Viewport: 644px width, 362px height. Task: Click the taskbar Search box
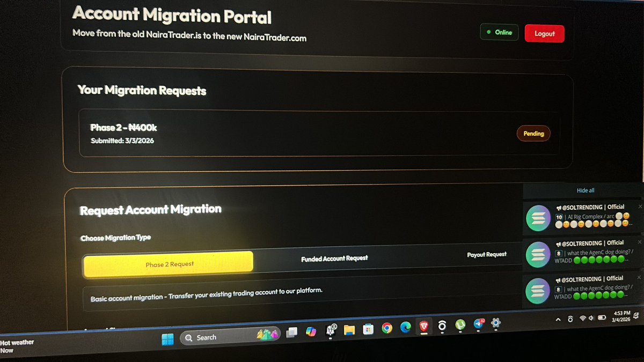click(x=229, y=336)
